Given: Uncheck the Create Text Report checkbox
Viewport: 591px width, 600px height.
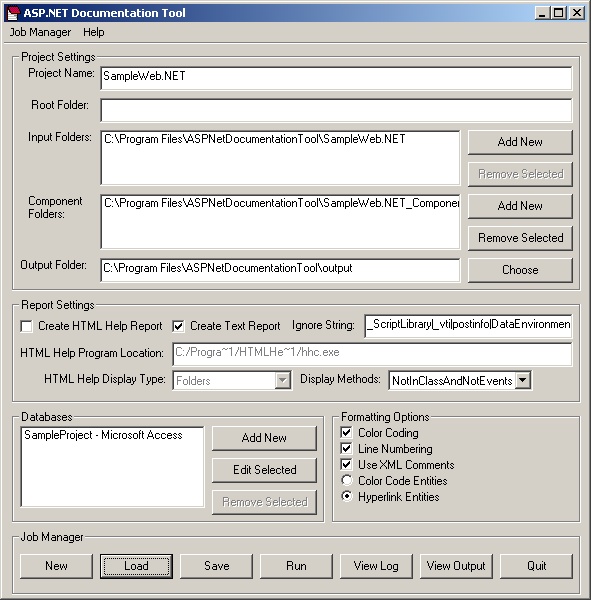Looking at the screenshot, I should pos(178,326).
